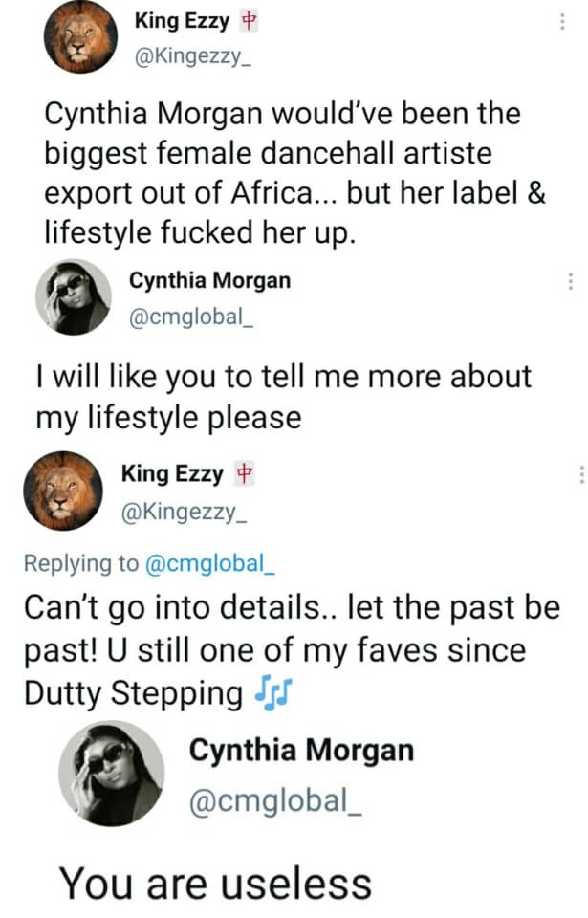588x918 pixels.
Task: Click Cynthia Morgan's avatar above 'You are useless'
Action: pyautogui.click(x=111, y=773)
